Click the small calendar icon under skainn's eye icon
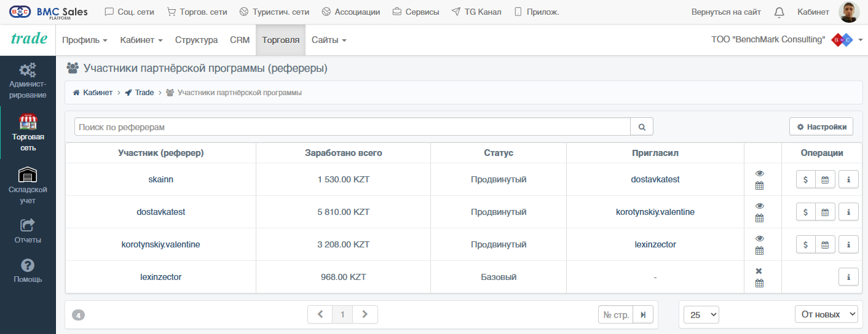The width and height of the screenshot is (868, 334). [x=759, y=185]
